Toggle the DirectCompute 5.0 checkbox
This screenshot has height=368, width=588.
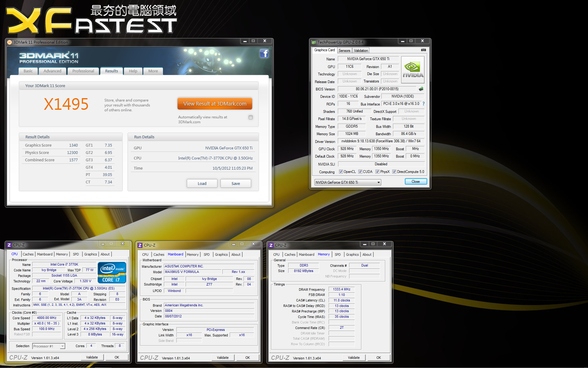(x=394, y=172)
